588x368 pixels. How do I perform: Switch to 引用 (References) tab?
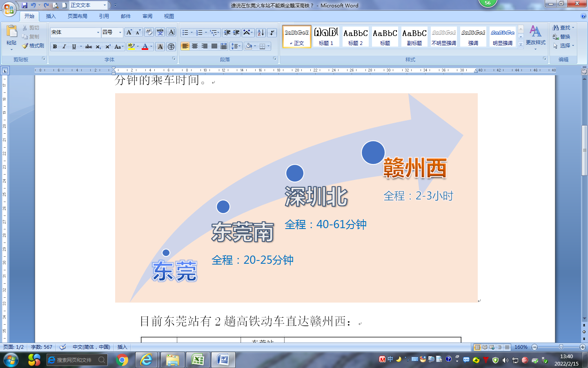tap(104, 16)
